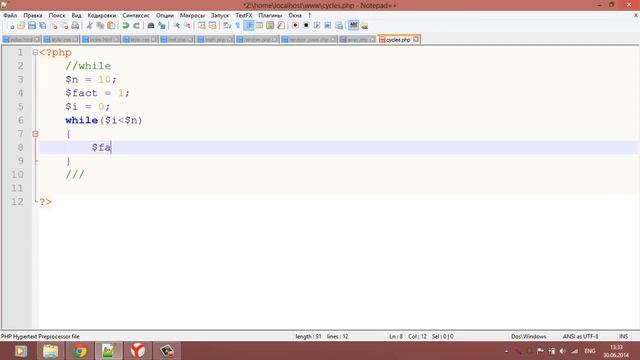
Task: Click the Copy toolbar icon
Action: [x=100, y=26]
